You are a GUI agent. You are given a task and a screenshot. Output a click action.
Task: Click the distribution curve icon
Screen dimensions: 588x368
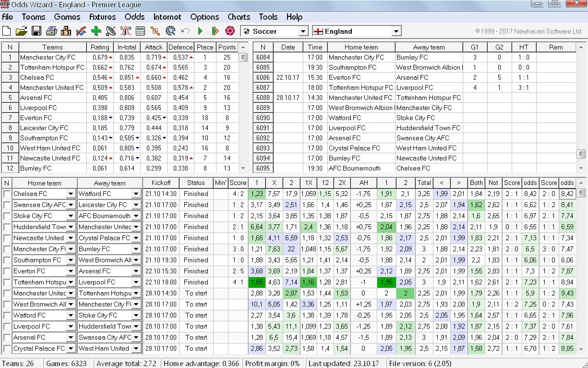pos(126,31)
